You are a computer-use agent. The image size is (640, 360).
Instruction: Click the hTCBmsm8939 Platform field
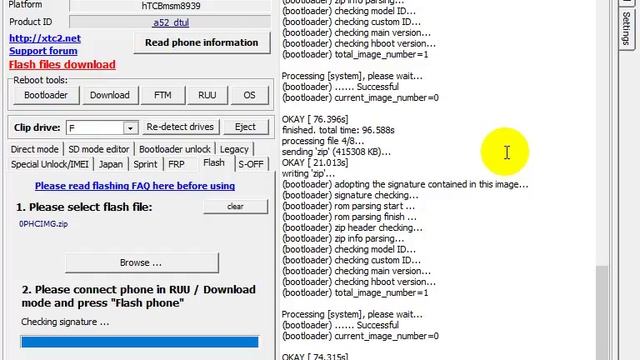170,6
